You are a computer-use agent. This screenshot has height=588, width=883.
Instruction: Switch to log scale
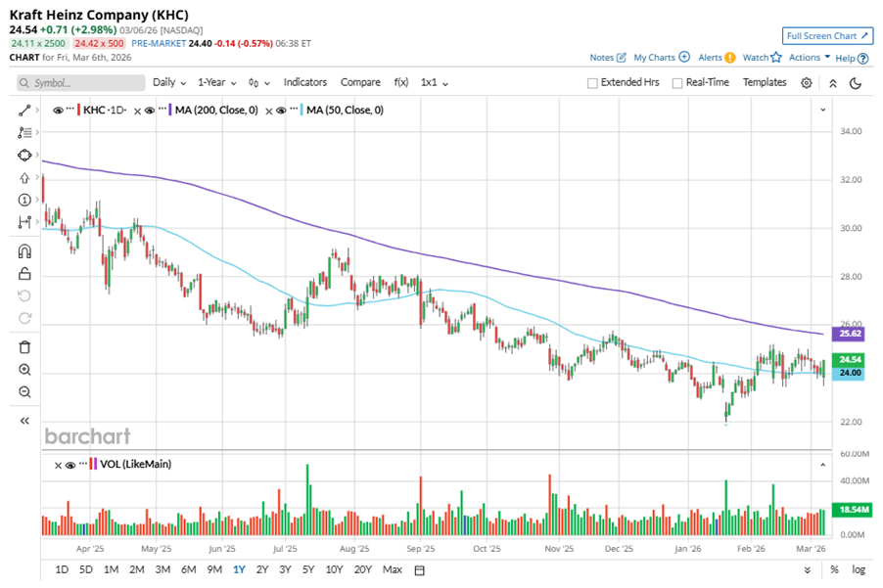pyautogui.click(x=859, y=569)
